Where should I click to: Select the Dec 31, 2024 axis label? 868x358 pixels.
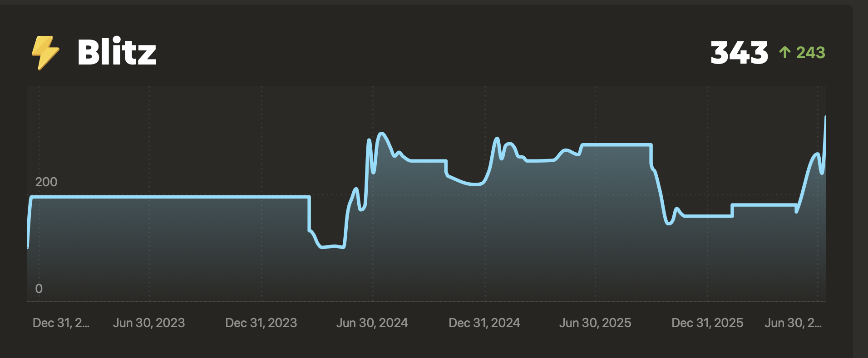tap(484, 323)
